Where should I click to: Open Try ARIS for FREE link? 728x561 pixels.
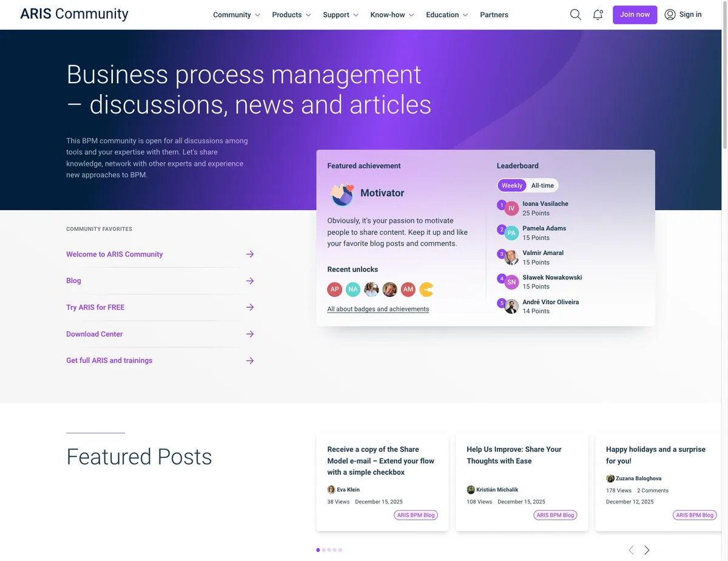[x=95, y=307]
